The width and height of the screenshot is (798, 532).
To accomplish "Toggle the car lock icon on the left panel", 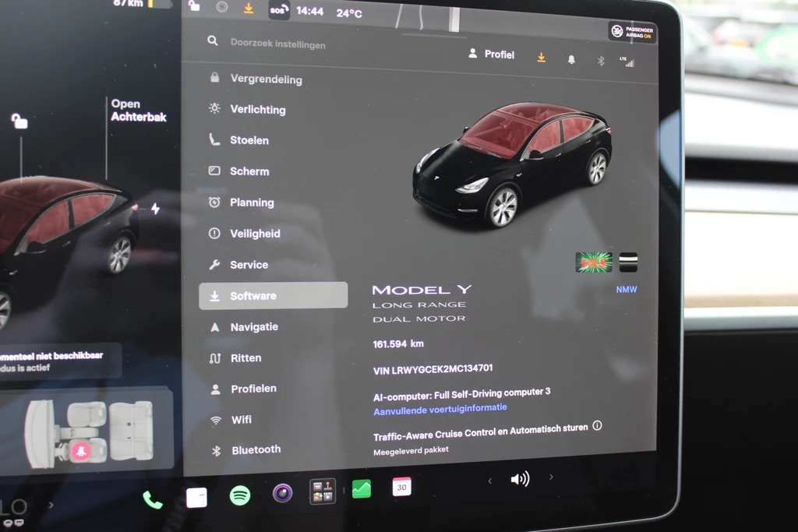I will pos(19,121).
